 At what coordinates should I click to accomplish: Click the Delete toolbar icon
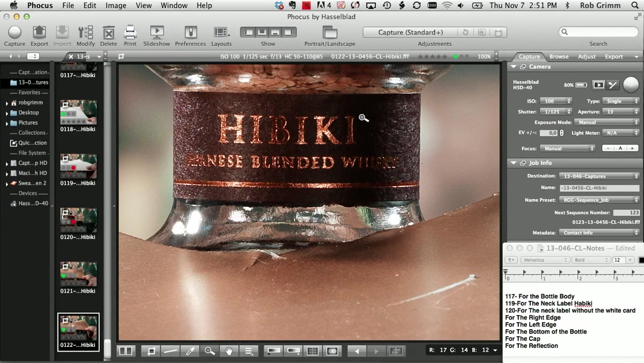108,32
